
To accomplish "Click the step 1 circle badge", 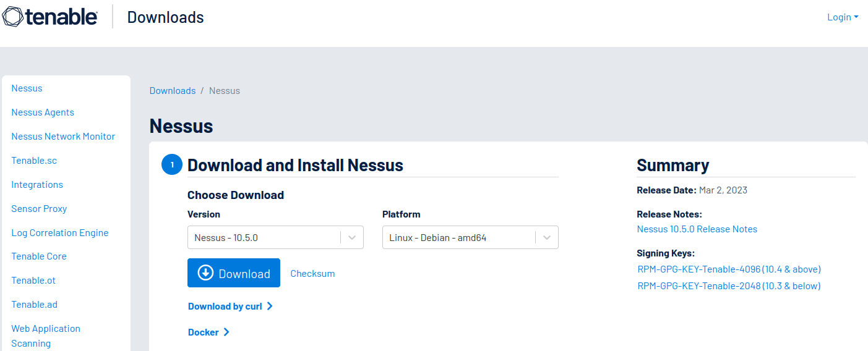I will tap(172, 165).
